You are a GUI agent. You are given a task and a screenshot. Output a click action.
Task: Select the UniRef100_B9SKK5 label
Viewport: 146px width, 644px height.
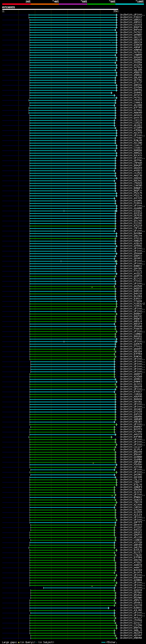tap(131, 58)
